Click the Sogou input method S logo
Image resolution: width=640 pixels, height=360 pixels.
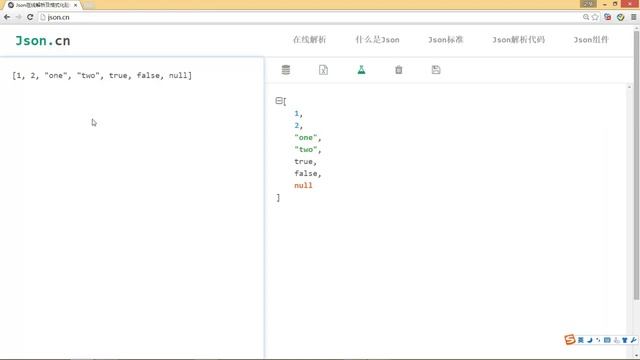570,340
